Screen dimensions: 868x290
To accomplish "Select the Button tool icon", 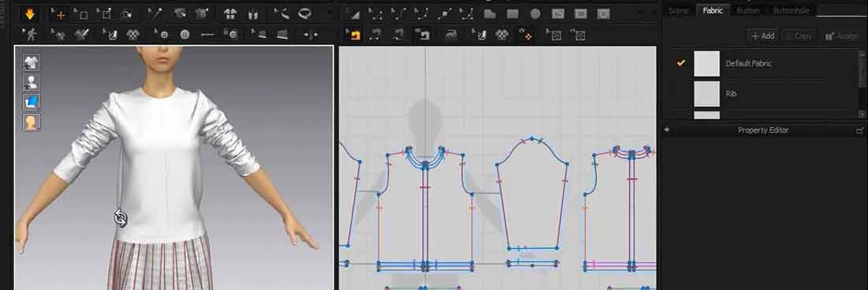I will (185, 35).
